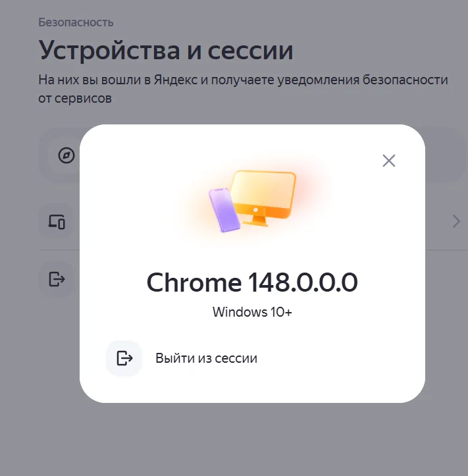
Task: Click the purple phone in the illustration
Action: [x=224, y=210]
